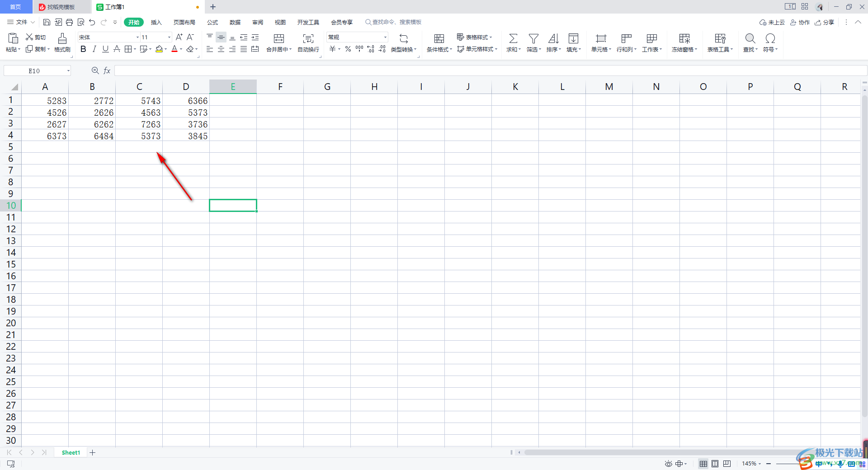Click the zoom formula bar magnifier icon
Screen dimensions: 868x470
tap(95, 70)
